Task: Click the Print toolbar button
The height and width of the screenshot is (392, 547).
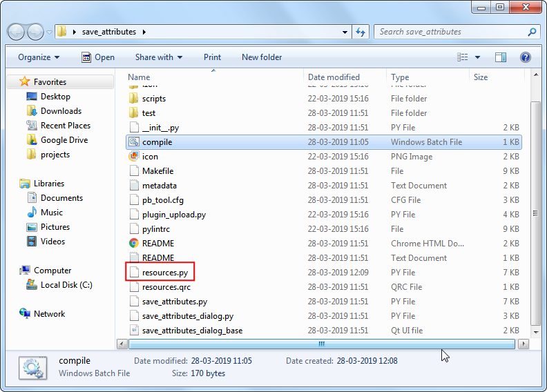Action: pos(212,57)
